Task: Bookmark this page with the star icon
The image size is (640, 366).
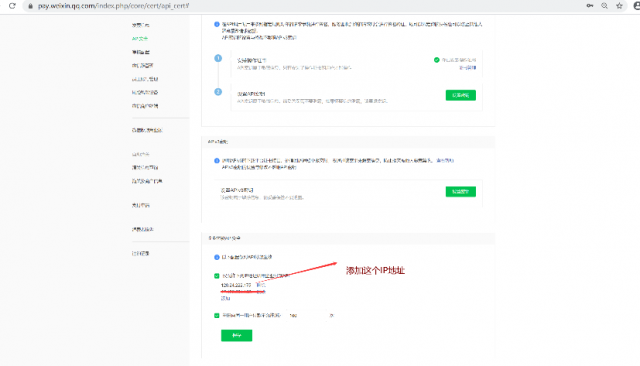Action: [x=620, y=6]
